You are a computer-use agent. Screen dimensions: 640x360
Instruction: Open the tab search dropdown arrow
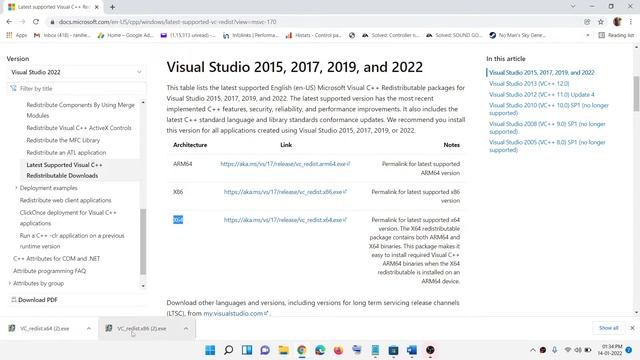[573, 7]
